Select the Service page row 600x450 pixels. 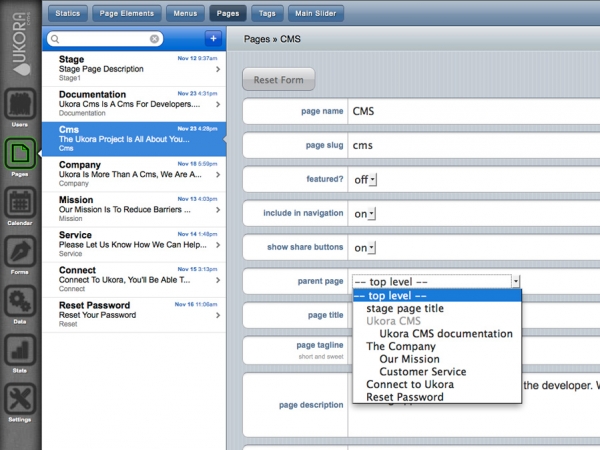[x=134, y=245]
